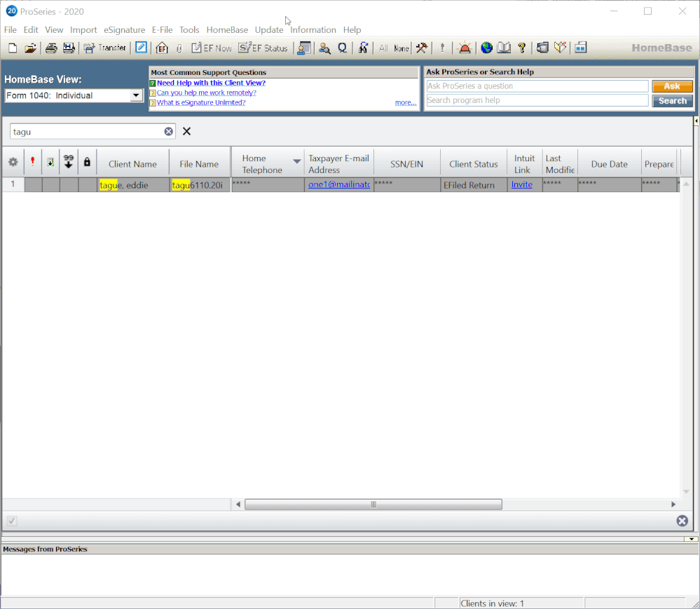Image resolution: width=700 pixels, height=609 pixels.
Task: Open a file using the folder icon
Action: [x=30, y=48]
